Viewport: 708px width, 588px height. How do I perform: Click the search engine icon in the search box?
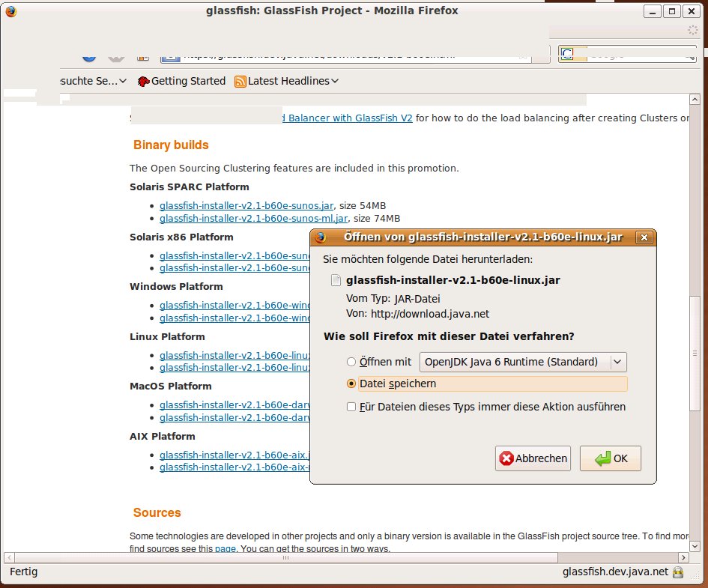pyautogui.click(x=568, y=54)
